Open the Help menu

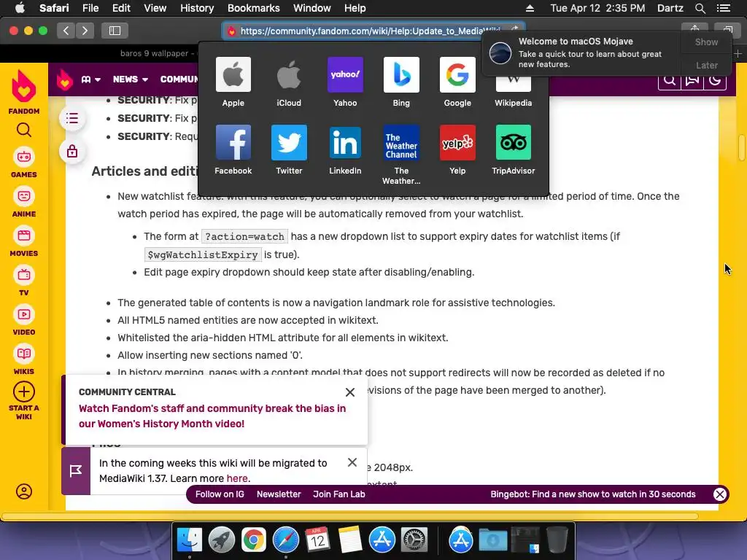(x=355, y=8)
